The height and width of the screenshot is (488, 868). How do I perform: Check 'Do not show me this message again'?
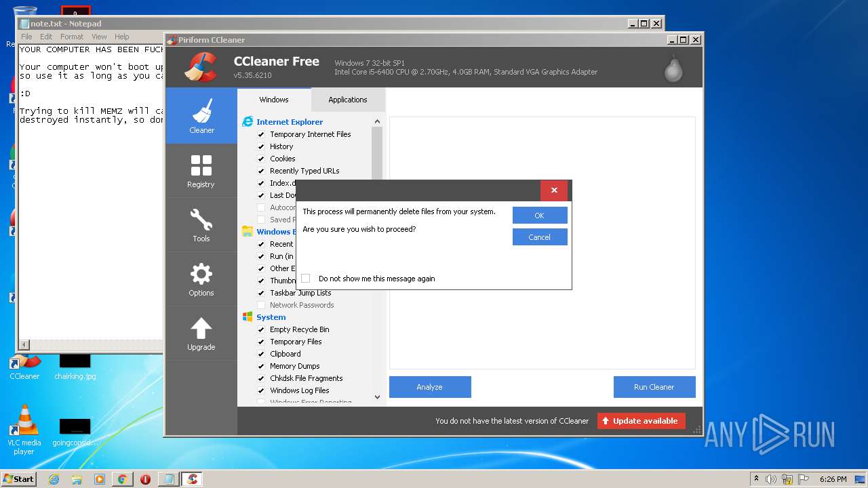tap(305, 279)
